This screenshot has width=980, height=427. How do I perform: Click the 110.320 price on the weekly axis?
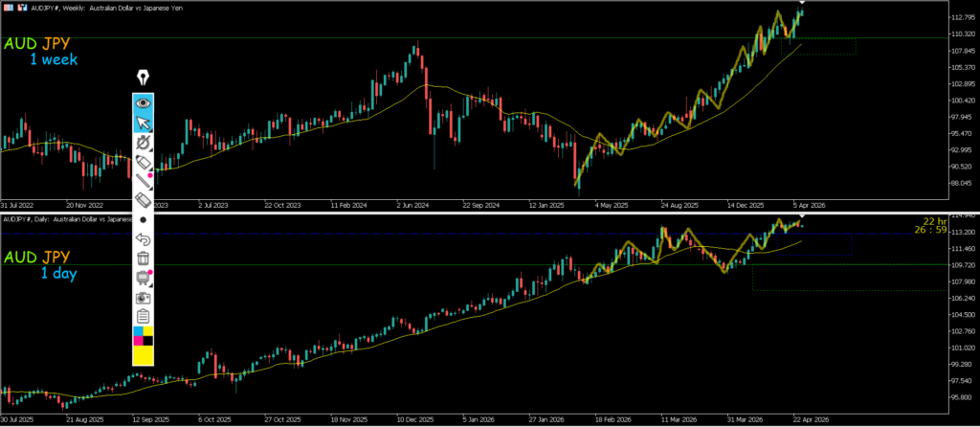[x=963, y=34]
